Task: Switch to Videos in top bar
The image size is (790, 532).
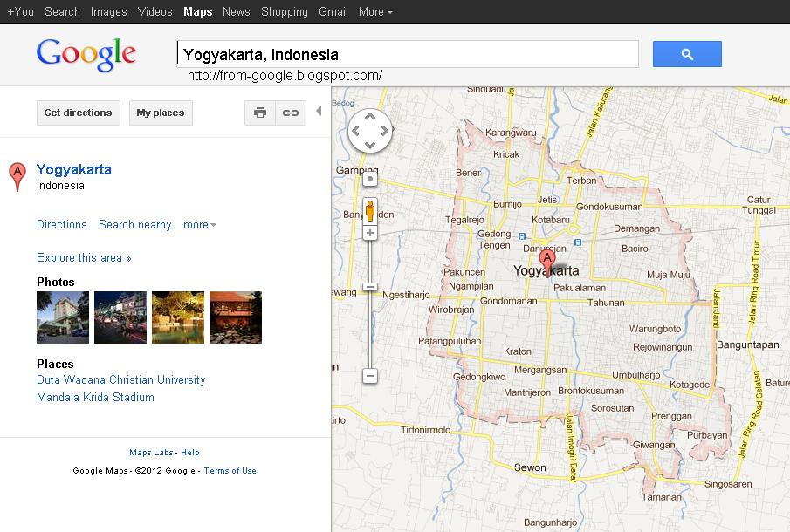Action: pos(155,11)
